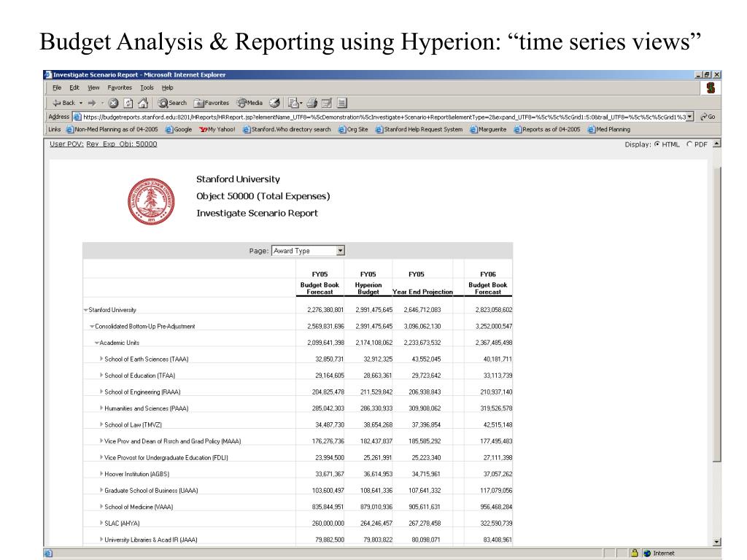
Task: Open the Tools menu
Action: coord(147,87)
